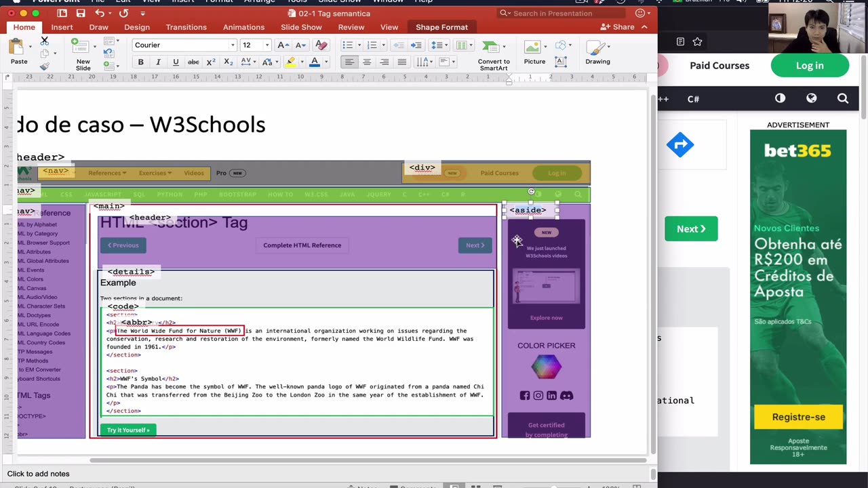Viewport: 868px width, 488px height.
Task: Apply superscript formatting
Action: 211,62
